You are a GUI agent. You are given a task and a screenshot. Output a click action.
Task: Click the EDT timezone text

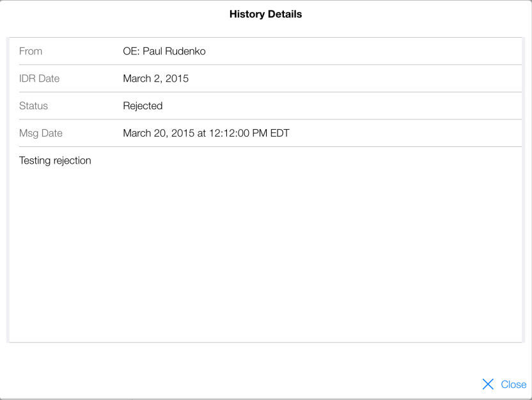tap(281, 134)
